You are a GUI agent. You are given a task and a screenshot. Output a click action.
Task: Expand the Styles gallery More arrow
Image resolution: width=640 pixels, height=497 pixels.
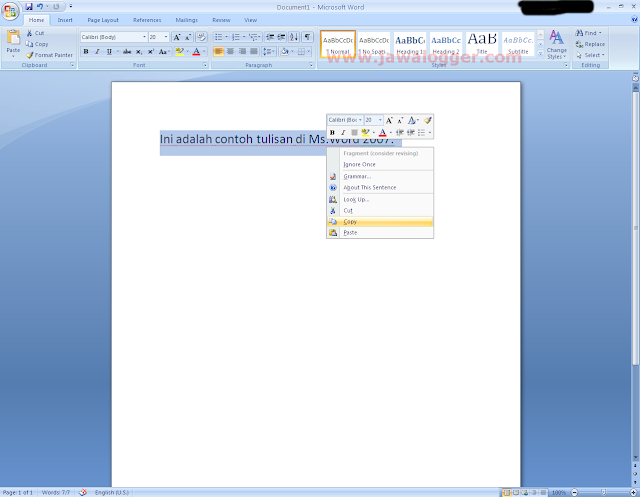coord(540,53)
